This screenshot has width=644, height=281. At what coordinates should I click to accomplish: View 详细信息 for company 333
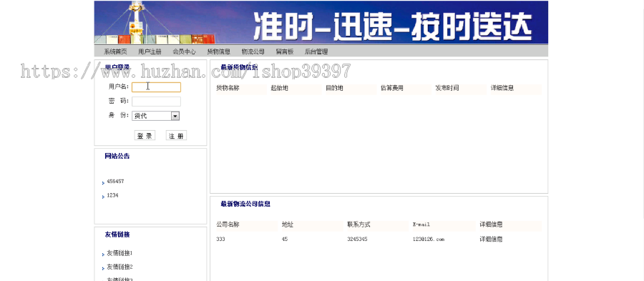tap(491, 239)
